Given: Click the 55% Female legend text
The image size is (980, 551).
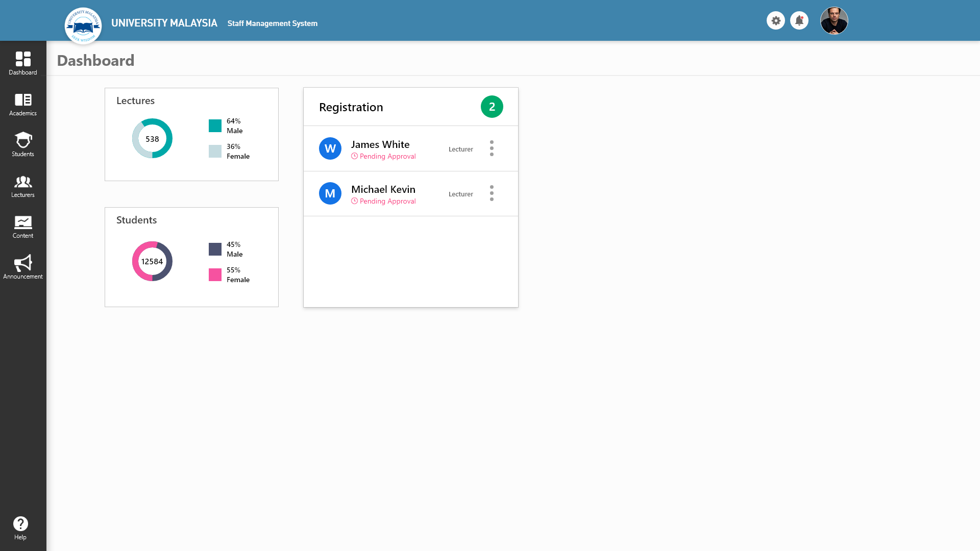Looking at the screenshot, I should click(x=238, y=274).
